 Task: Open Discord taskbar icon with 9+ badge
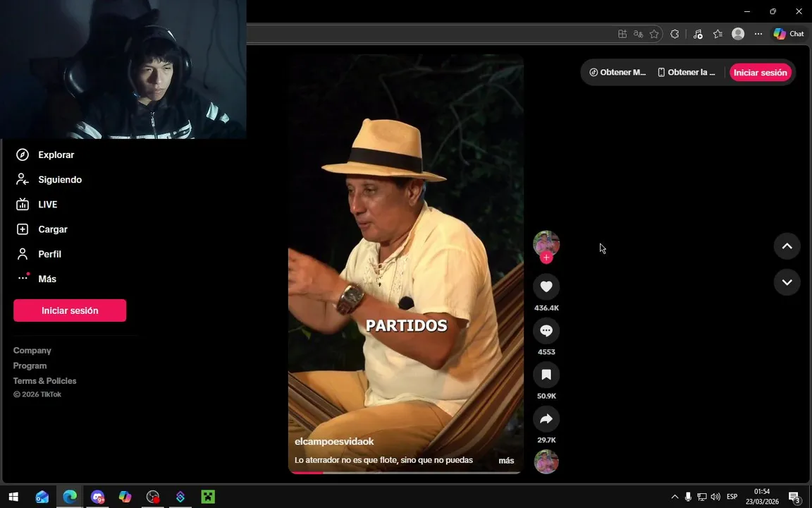pyautogui.click(x=97, y=497)
